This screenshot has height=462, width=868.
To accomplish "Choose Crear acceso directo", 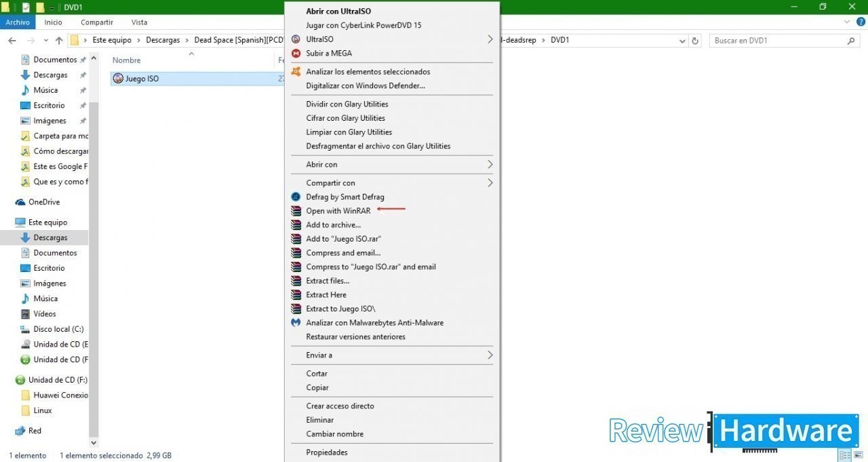I will (x=340, y=406).
